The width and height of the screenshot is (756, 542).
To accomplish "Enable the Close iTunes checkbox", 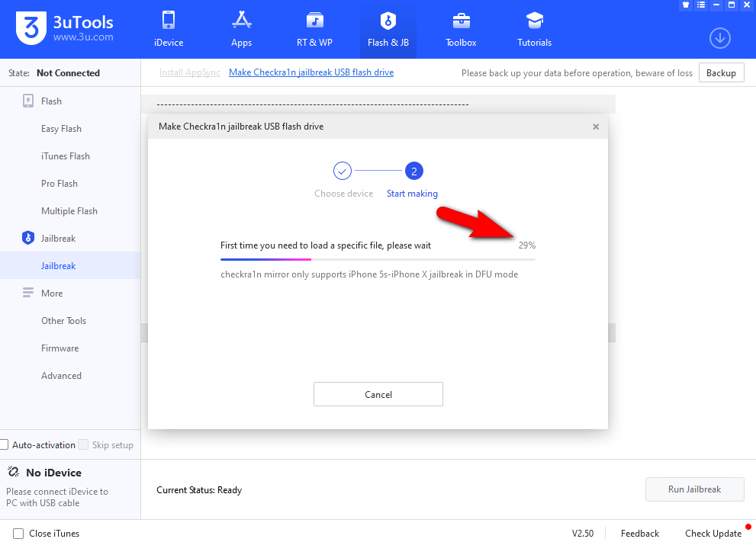I will [x=18, y=534].
